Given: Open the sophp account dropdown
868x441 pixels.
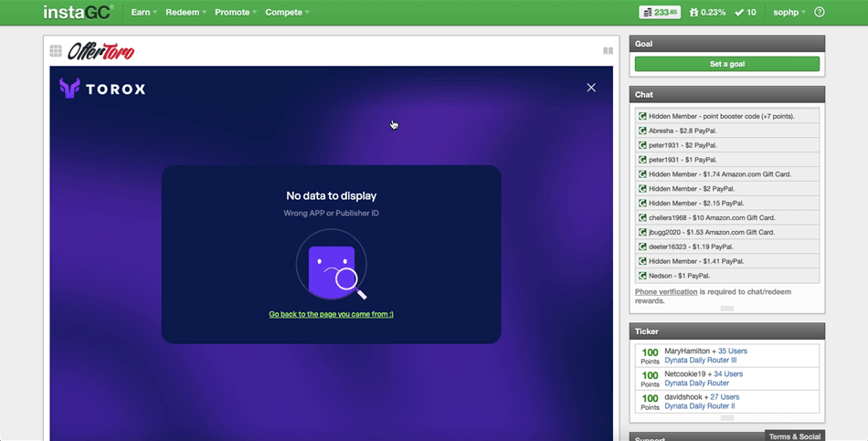Looking at the screenshot, I should 789,12.
